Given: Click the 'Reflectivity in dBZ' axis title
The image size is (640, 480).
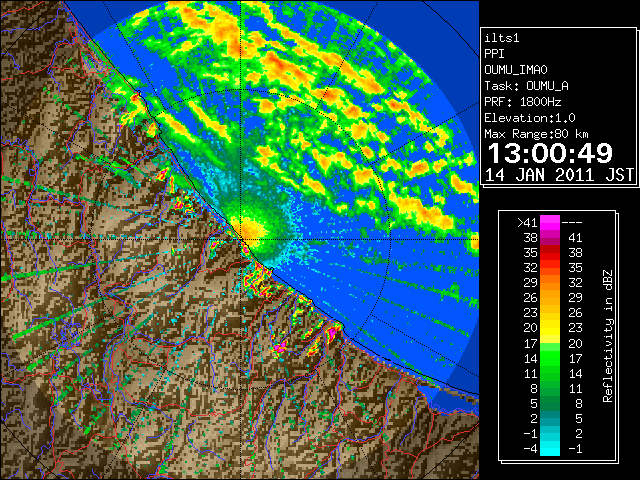Looking at the screenshot, I should tap(608, 336).
